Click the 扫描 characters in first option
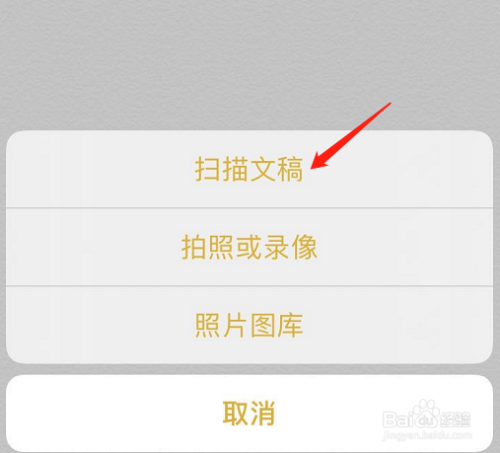Viewport: 500px width, 453px height. tap(222, 169)
